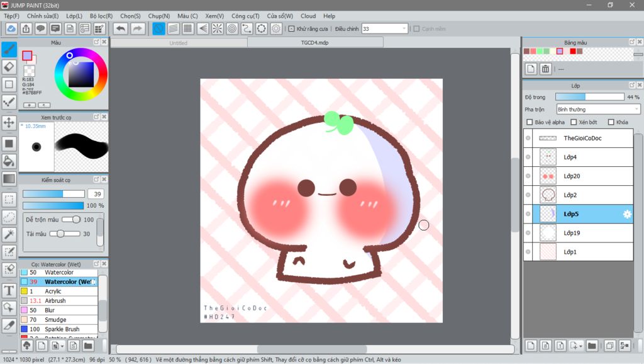Expand the brush list add dropdown arrow

point(62,346)
